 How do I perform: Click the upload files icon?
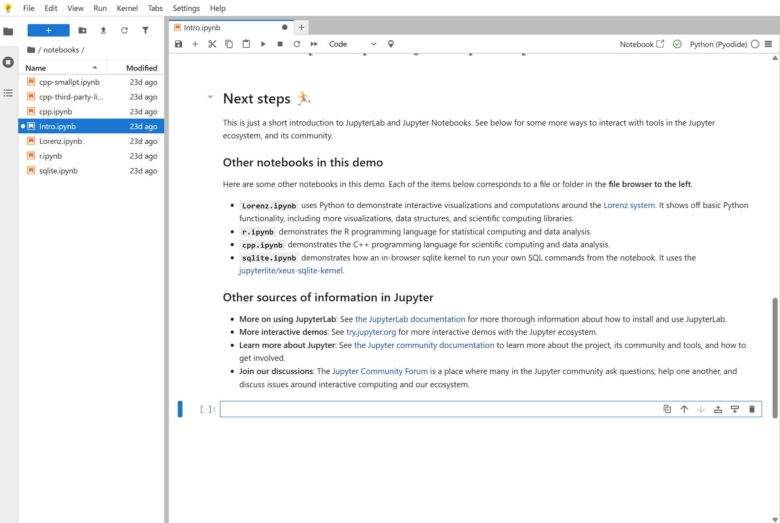(x=103, y=30)
